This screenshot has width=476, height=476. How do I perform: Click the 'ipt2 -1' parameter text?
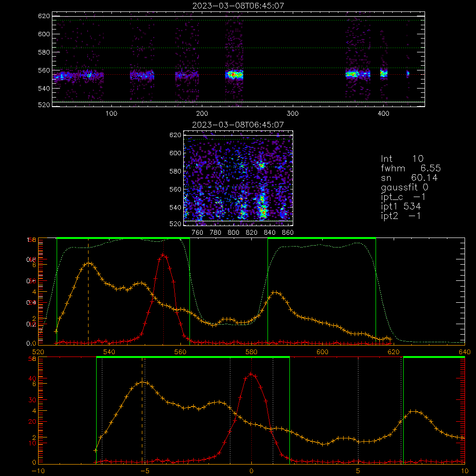pos(401,216)
